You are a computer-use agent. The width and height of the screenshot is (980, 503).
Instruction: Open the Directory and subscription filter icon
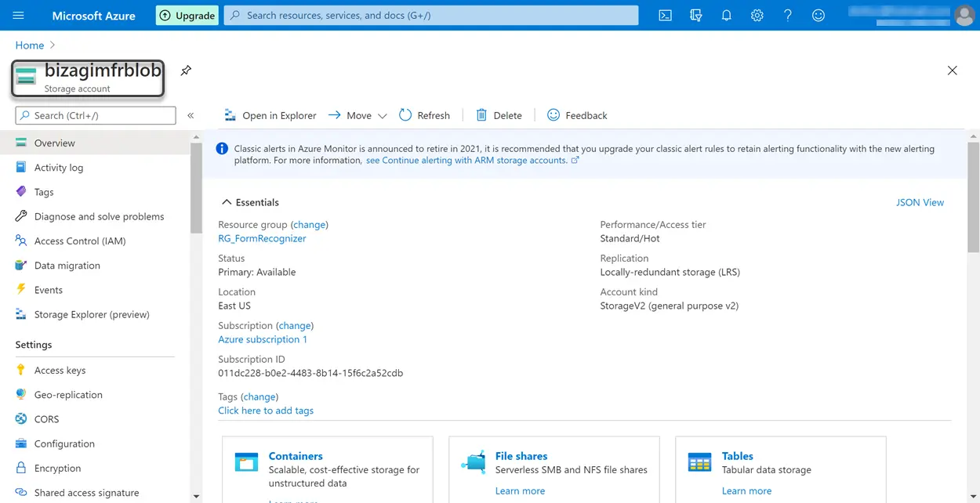point(695,15)
